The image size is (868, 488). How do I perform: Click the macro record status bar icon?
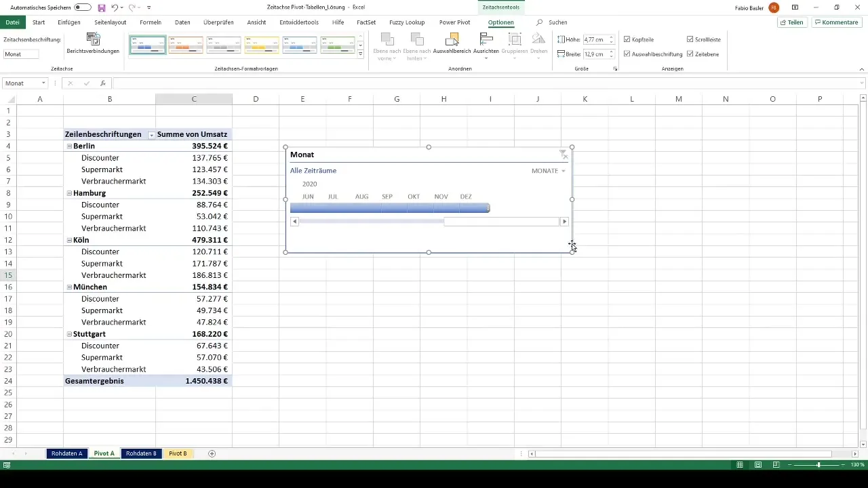(6, 465)
